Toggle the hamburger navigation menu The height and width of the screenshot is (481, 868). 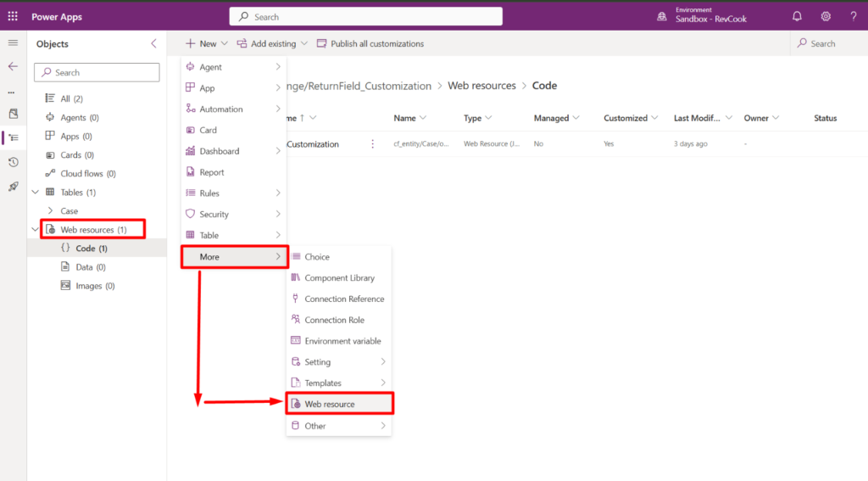click(x=13, y=43)
